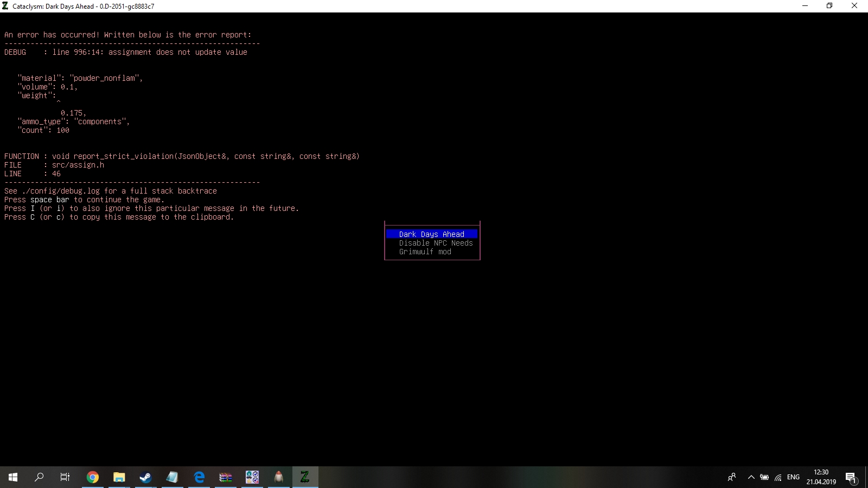This screenshot has height=488, width=868.
Task: Minimize the Cataclysm window
Action: pos(805,6)
